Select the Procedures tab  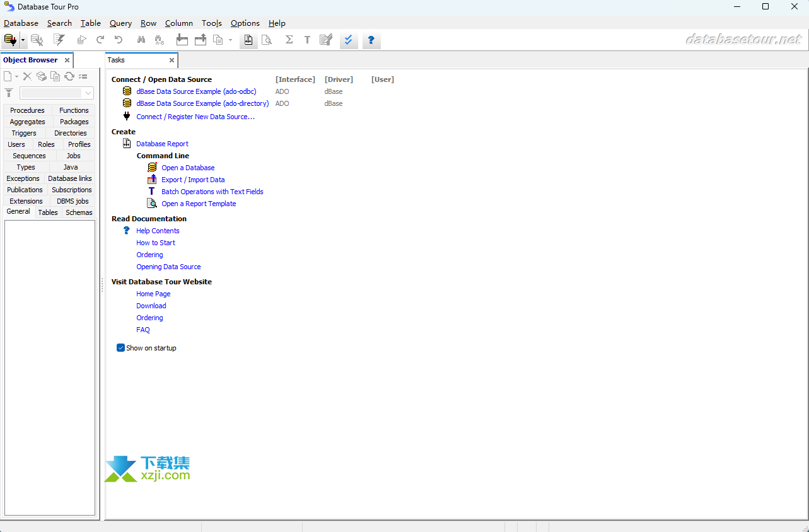(28, 110)
